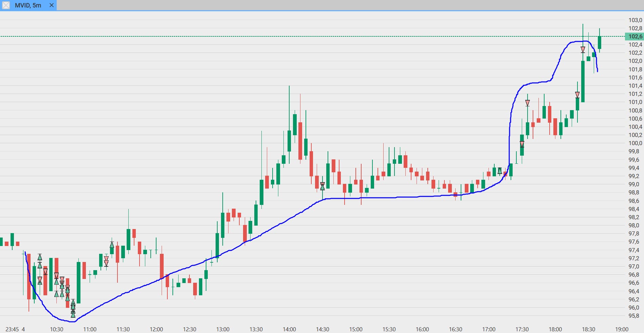Click the tall green candle at 14:00
Viewport: 644px width, 333px height.
pos(289,141)
